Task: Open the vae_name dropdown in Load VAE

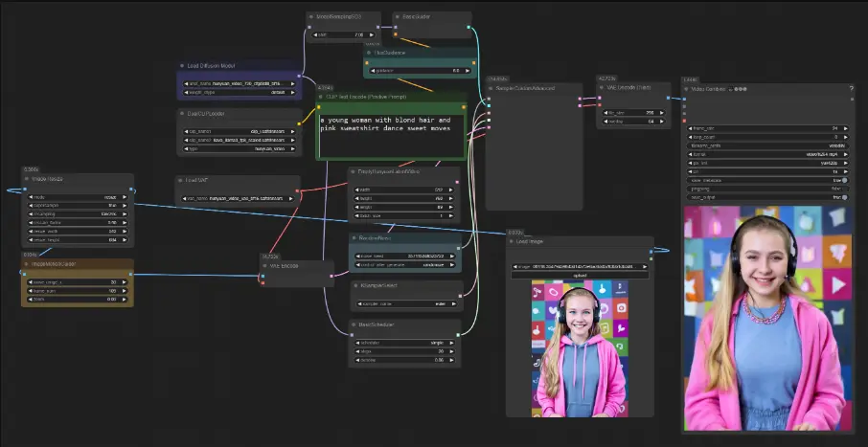Action: pos(239,198)
